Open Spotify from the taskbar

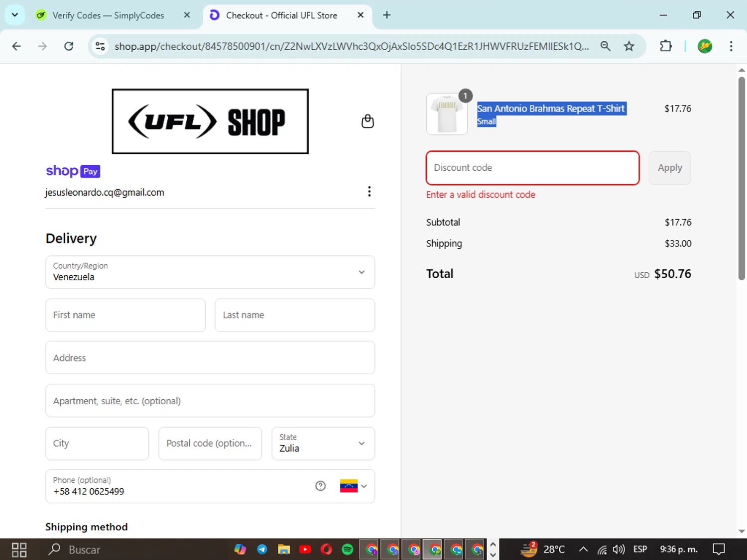[348, 550]
